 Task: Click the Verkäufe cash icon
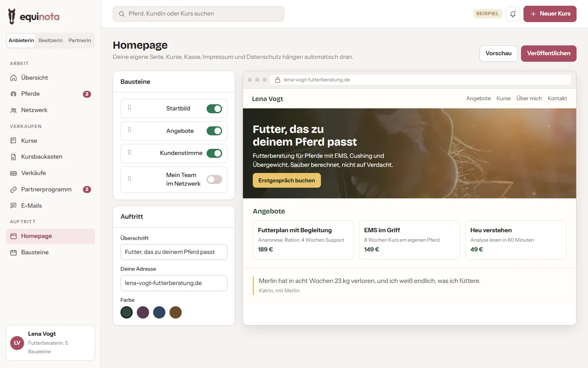13,173
